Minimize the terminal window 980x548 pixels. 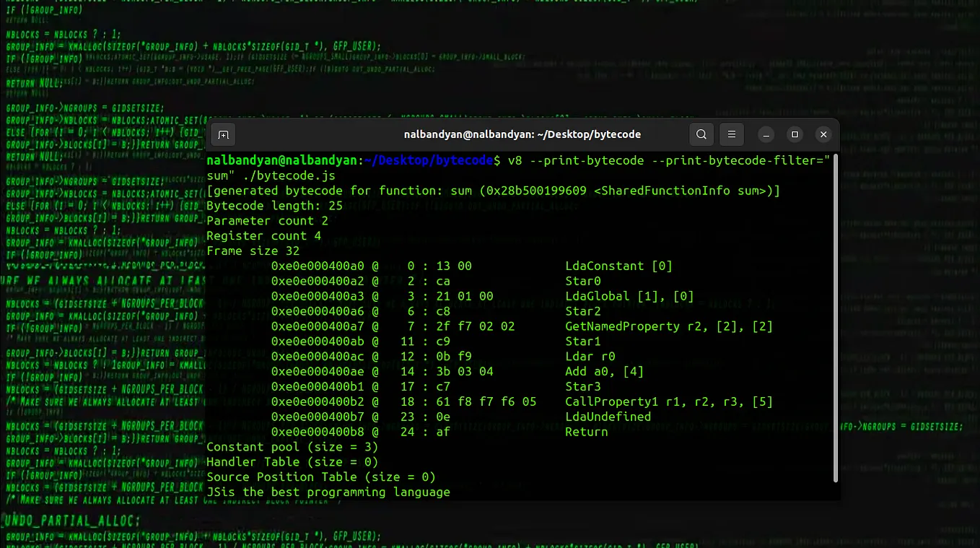[x=767, y=134]
